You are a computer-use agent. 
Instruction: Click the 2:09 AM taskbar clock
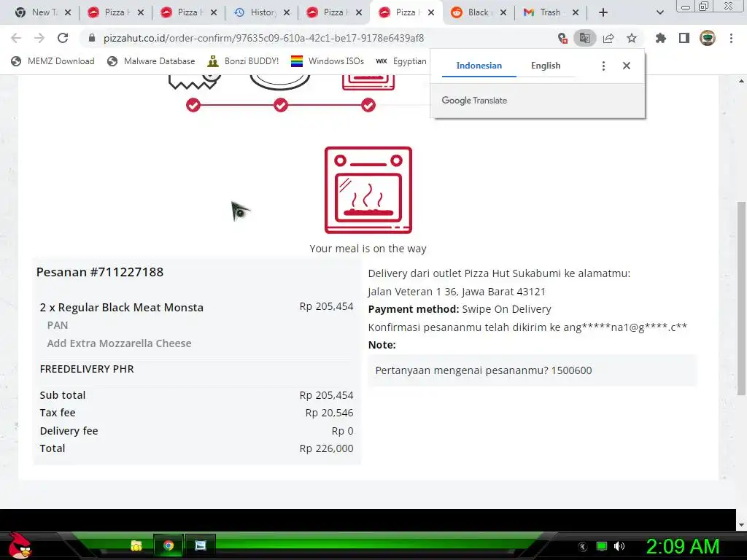(x=682, y=546)
